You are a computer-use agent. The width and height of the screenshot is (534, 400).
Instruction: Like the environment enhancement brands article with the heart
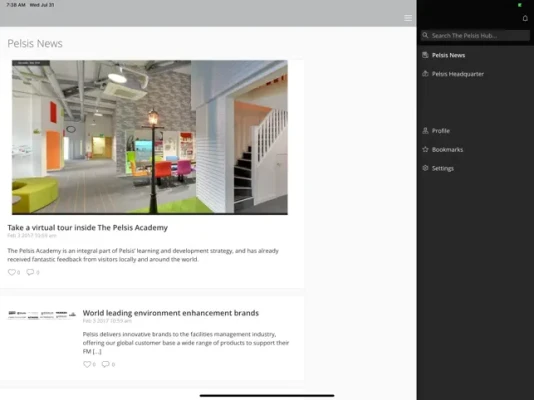[x=87, y=364]
